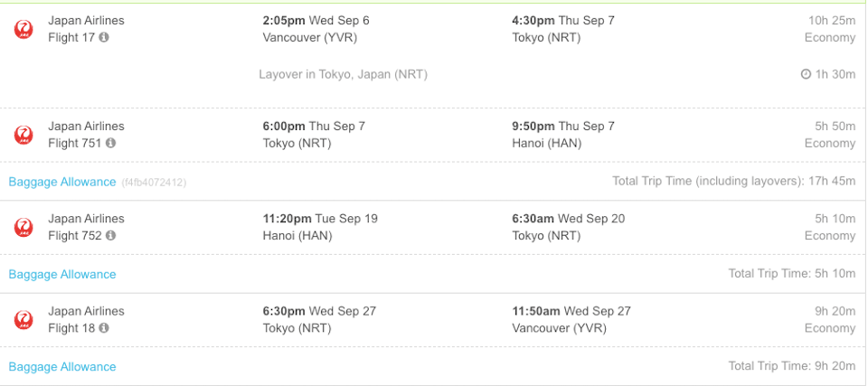Click the Layover in Tokyo, Japan (NRT) text

pyautogui.click(x=344, y=74)
